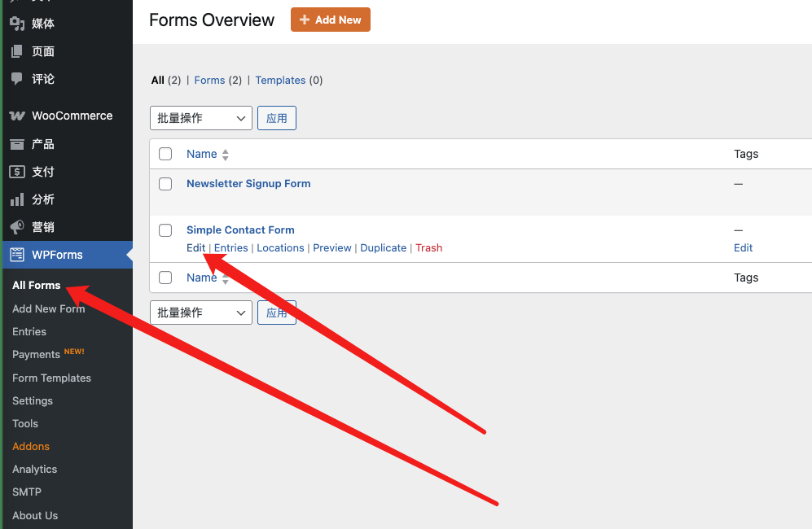Screen dimensions: 812x529
Task: Open the Addons submenu item
Action: point(31,446)
